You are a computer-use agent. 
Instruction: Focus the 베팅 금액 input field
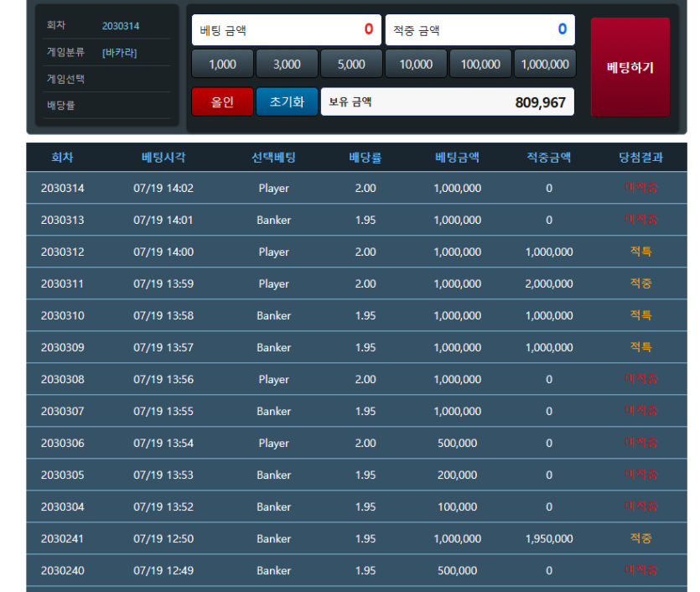(286, 30)
